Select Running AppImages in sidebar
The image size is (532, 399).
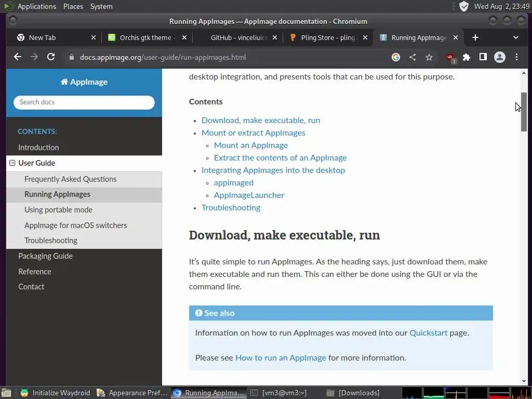[57, 194]
